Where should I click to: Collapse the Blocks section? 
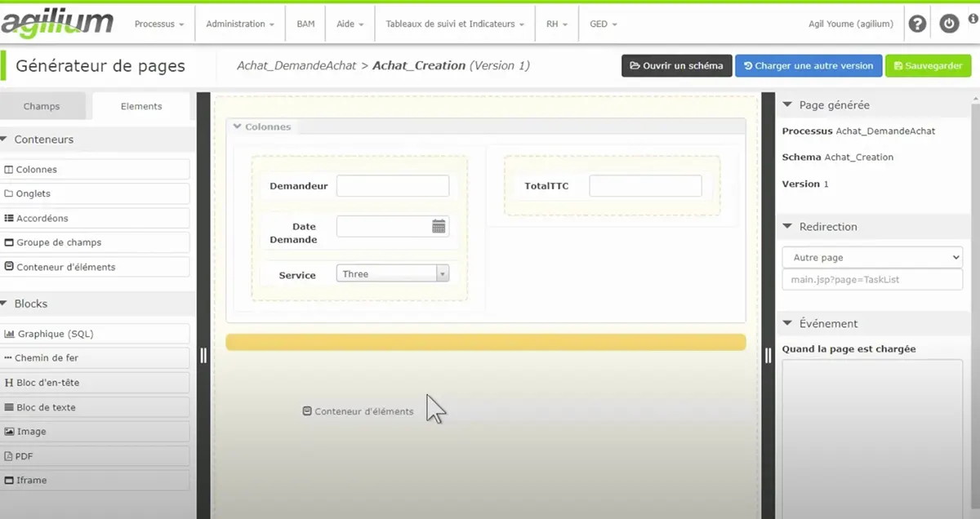coord(5,304)
